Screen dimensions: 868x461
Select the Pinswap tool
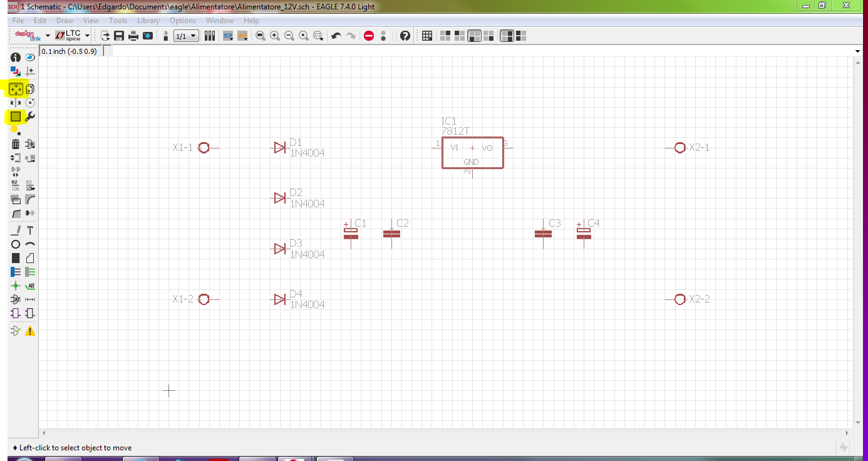point(16,158)
